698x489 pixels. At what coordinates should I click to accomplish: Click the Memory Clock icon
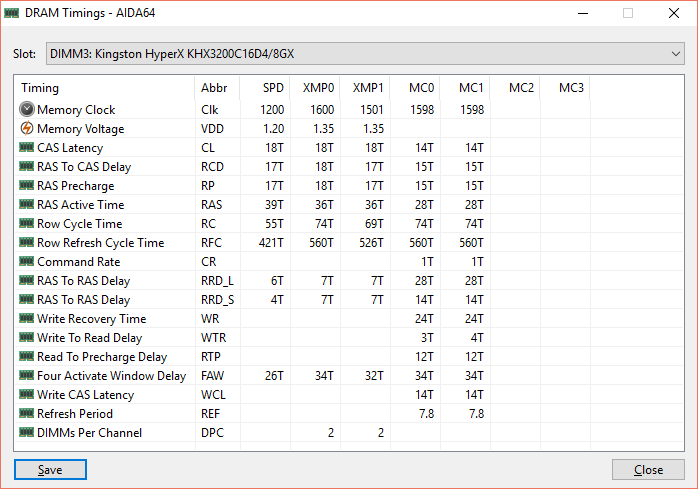pos(27,110)
